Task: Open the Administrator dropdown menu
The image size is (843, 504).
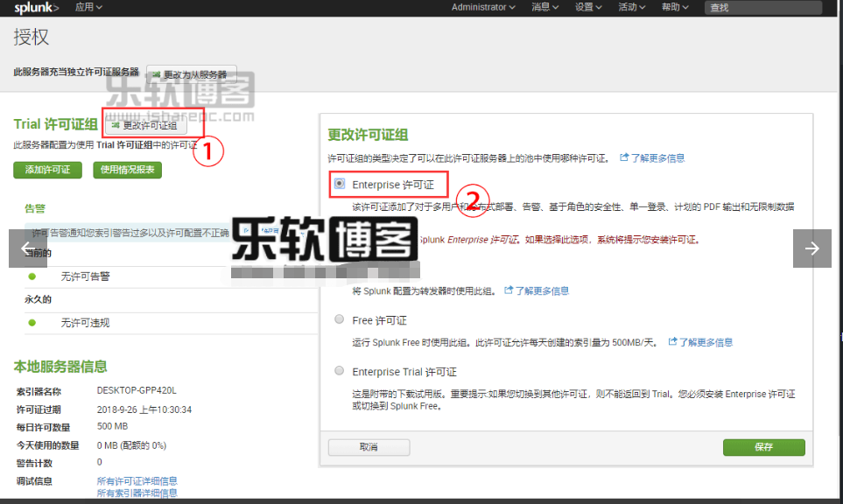Action: click(483, 7)
